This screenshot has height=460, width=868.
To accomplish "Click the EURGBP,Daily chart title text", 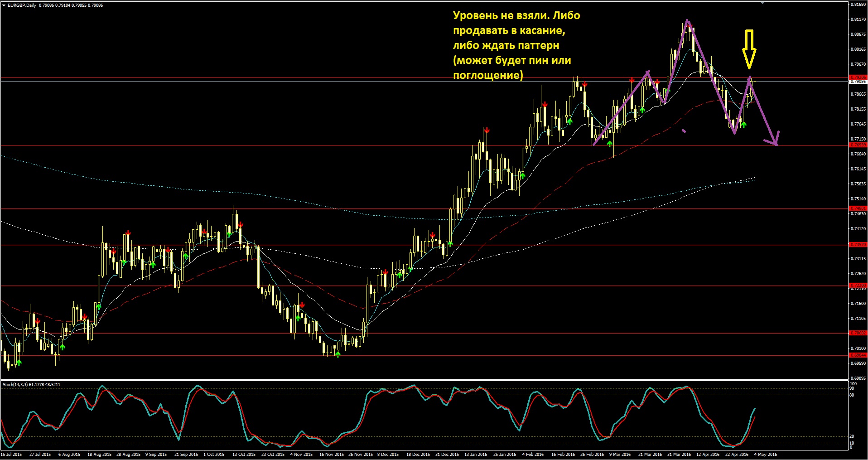I will coord(22,5).
